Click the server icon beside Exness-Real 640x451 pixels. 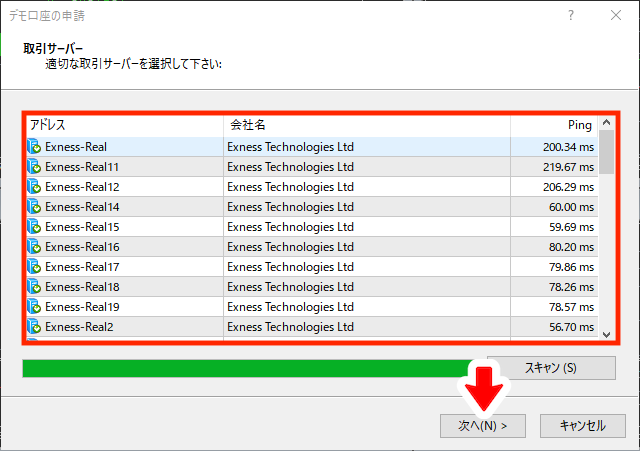(x=34, y=147)
